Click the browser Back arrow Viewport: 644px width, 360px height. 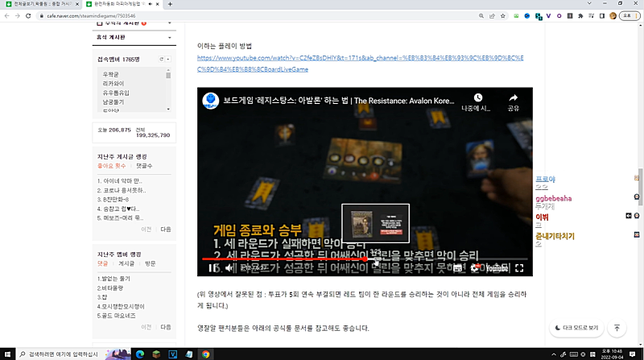point(6,15)
